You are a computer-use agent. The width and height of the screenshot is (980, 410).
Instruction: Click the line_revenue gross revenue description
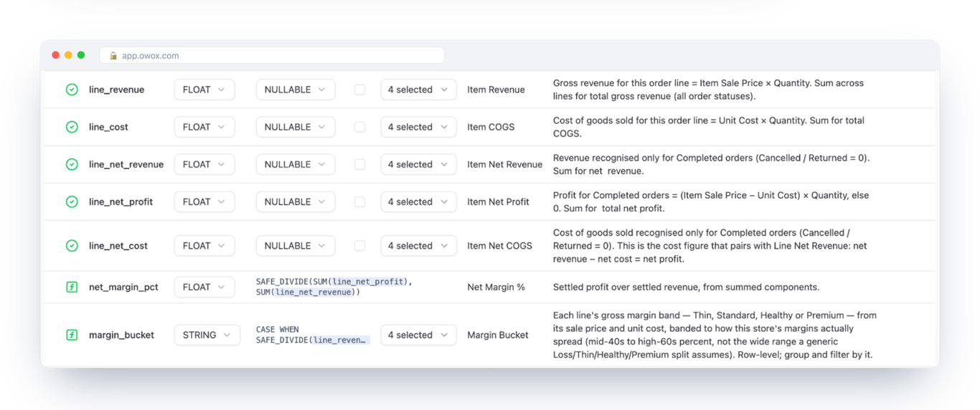coord(708,90)
